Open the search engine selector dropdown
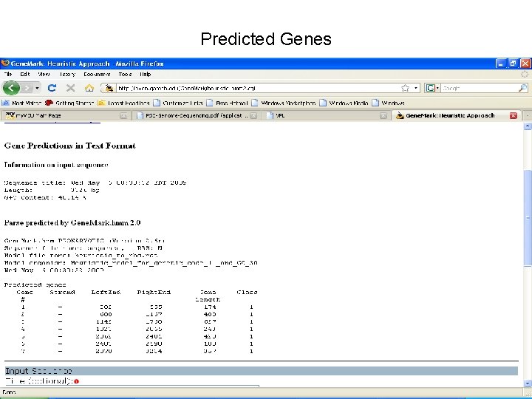This screenshot has height=399, width=532. 432,88
